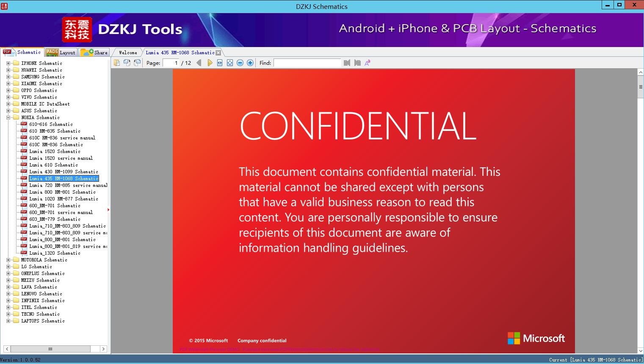Click the tree panel horizontal scrollbar thumb
The image size is (644, 364).
[x=50, y=349]
